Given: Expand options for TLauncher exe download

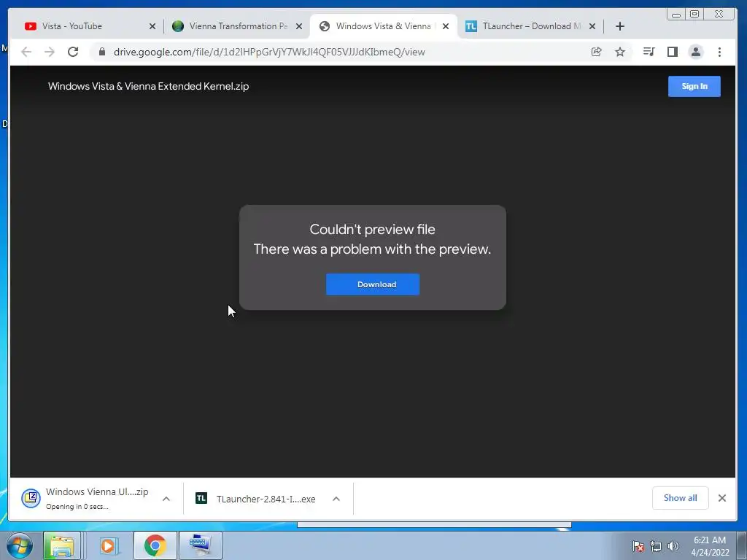Looking at the screenshot, I should (x=336, y=499).
